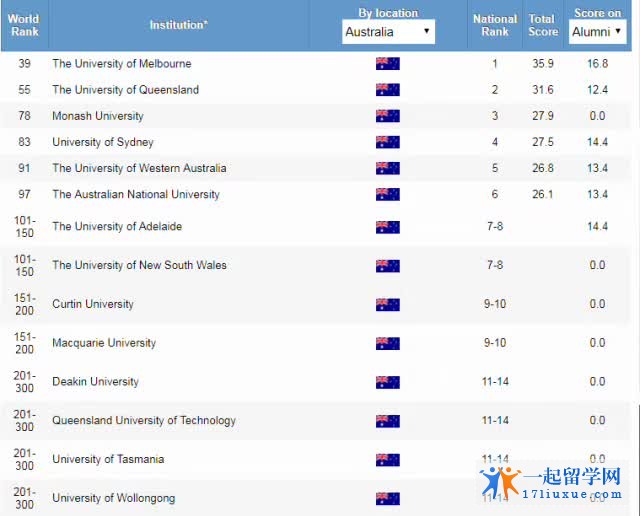Click the flag in Wollongong row

coord(388,498)
